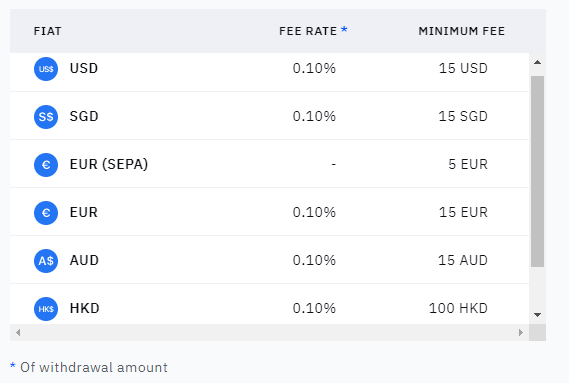Click the 100 HKD minimum fee cell

click(x=458, y=308)
